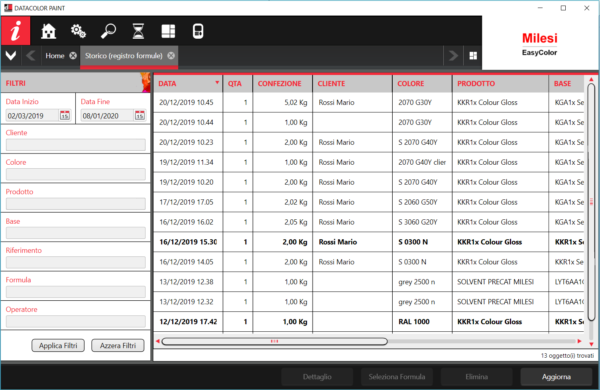Select the 'RAL 1000' colour cell
This screenshot has height=390, width=600.
[422, 321]
